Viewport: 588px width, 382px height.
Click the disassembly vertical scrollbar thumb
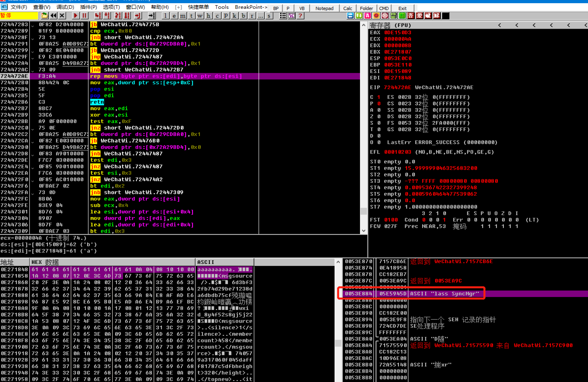tap(364, 211)
